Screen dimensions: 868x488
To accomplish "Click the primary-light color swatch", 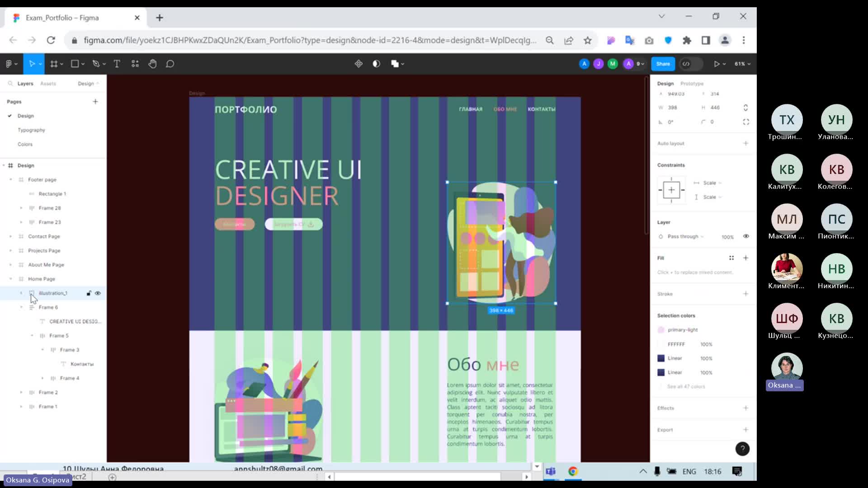I will coord(661,330).
